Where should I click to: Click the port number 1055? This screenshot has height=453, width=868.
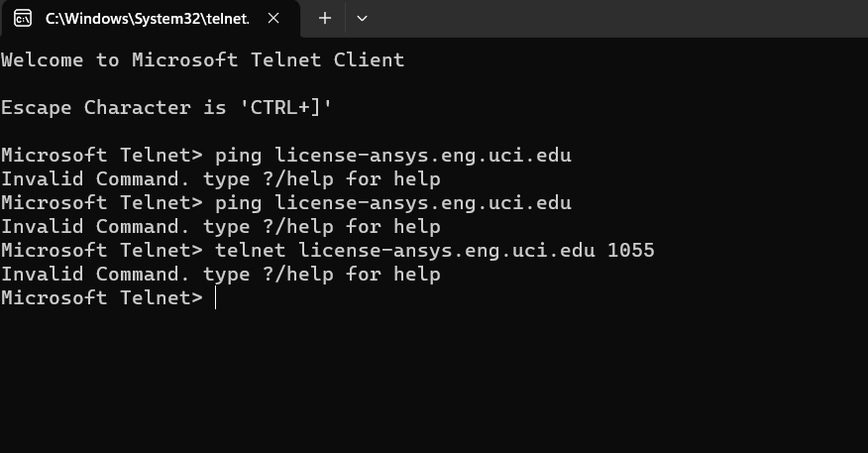pos(631,251)
